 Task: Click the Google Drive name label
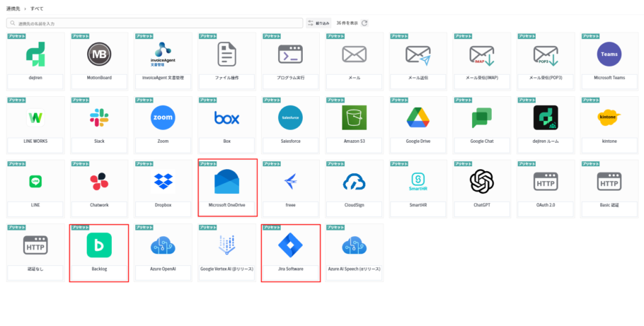coord(418,141)
